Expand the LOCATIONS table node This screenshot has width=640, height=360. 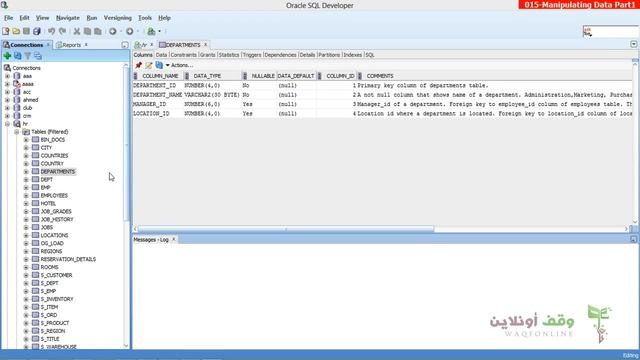click(26, 236)
